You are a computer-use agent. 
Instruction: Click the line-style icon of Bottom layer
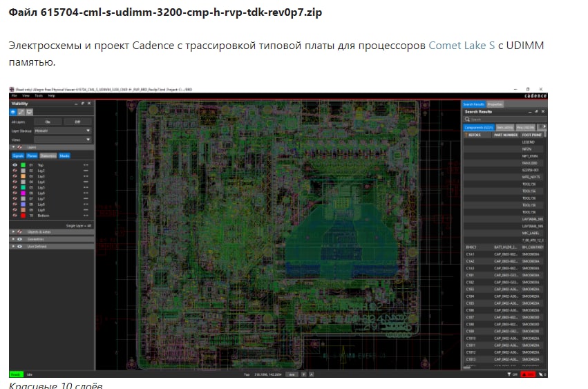click(x=86, y=216)
